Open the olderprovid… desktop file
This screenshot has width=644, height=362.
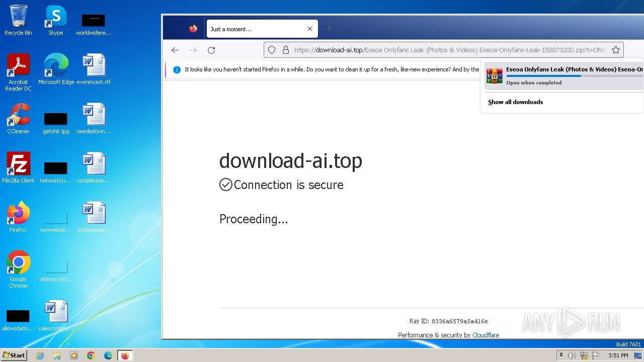click(56, 270)
